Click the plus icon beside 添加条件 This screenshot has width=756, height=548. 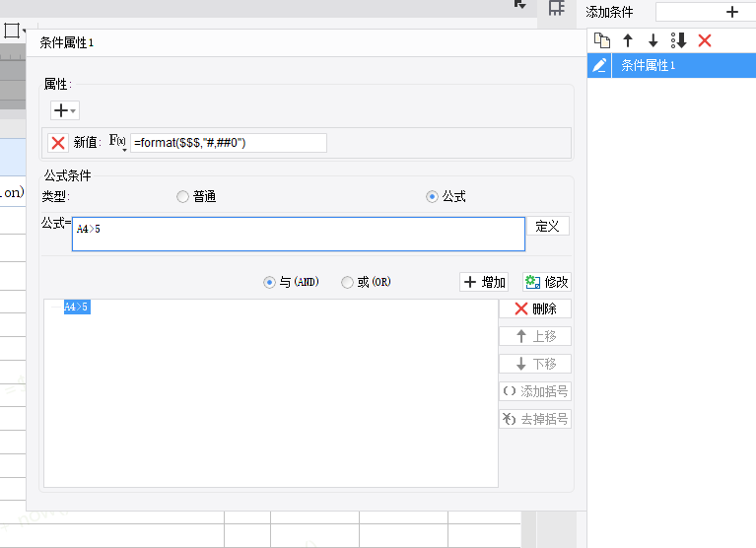tap(732, 12)
